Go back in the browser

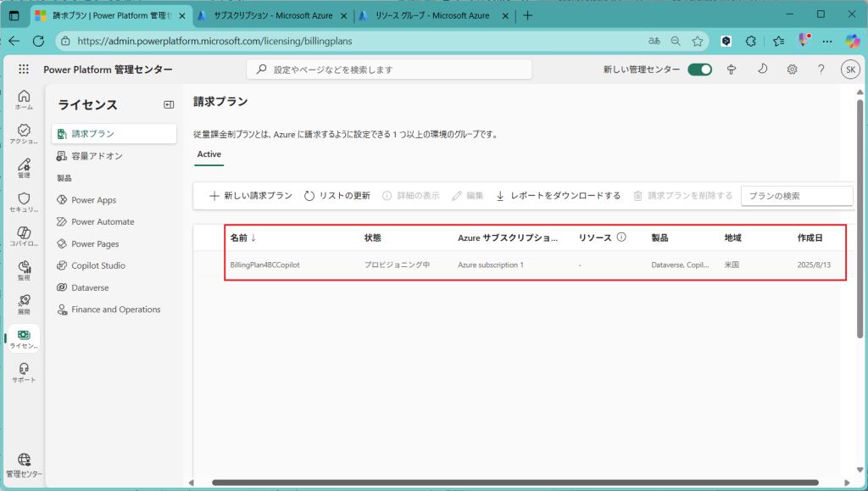pos(14,41)
